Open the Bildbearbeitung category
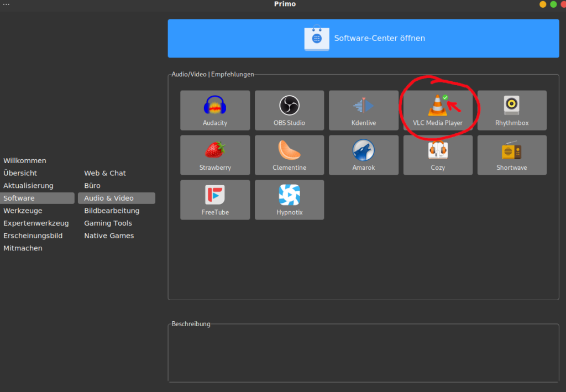The width and height of the screenshot is (566, 392). (112, 211)
